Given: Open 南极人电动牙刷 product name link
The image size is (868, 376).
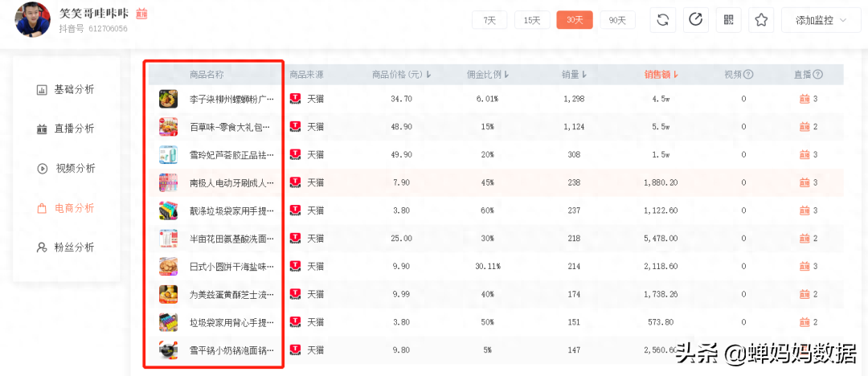Looking at the screenshot, I should pyautogui.click(x=232, y=182).
